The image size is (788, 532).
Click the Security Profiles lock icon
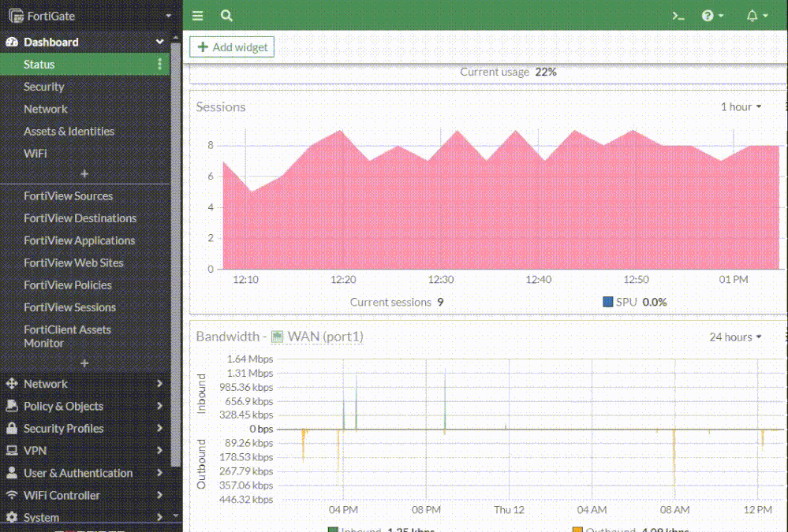pos(12,428)
